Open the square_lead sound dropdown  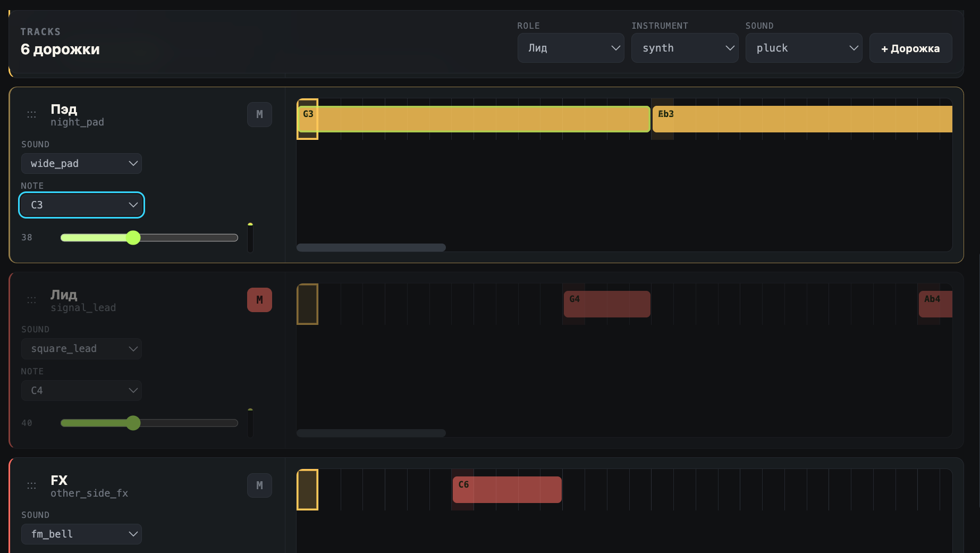point(81,349)
